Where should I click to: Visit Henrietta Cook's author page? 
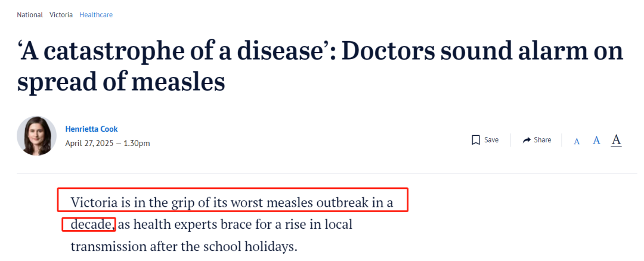point(91,129)
